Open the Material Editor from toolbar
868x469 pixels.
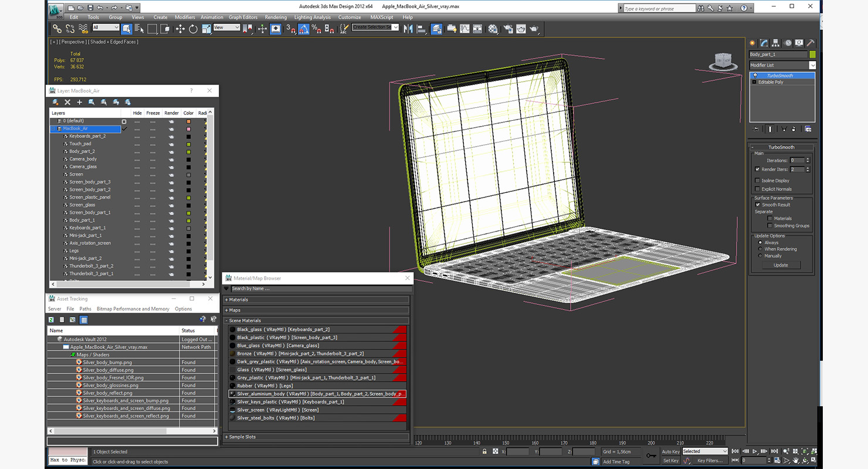coord(493,28)
